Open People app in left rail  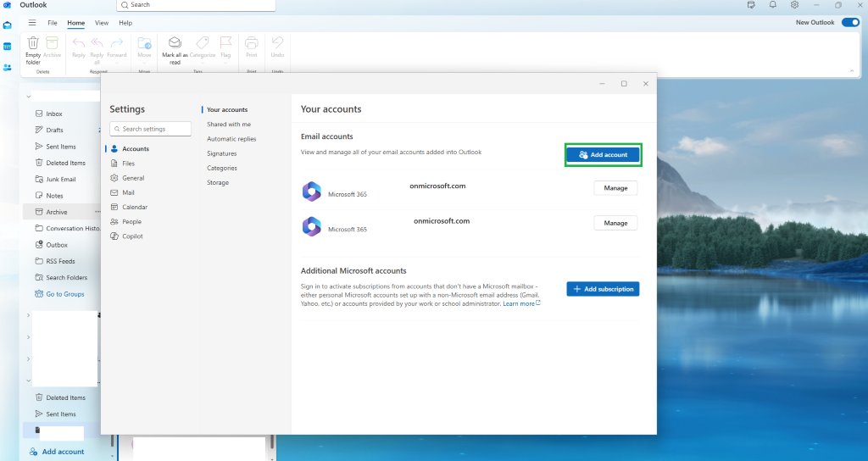pyautogui.click(x=7, y=68)
